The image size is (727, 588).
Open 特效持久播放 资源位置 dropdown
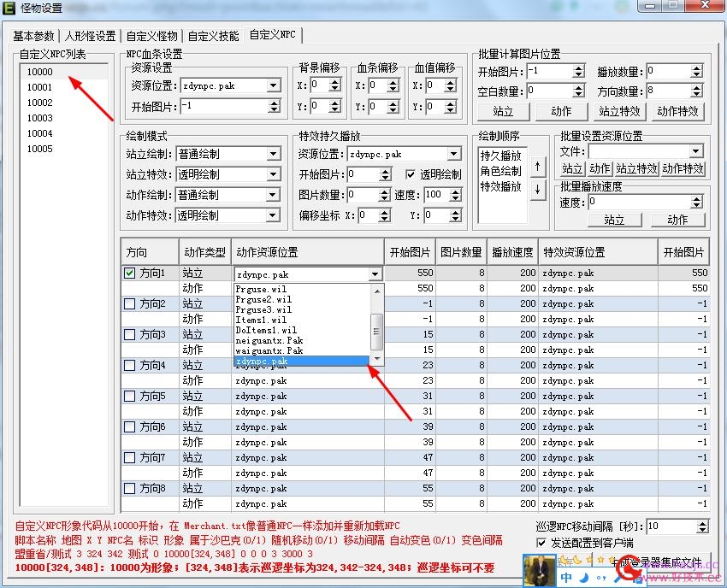click(453, 154)
